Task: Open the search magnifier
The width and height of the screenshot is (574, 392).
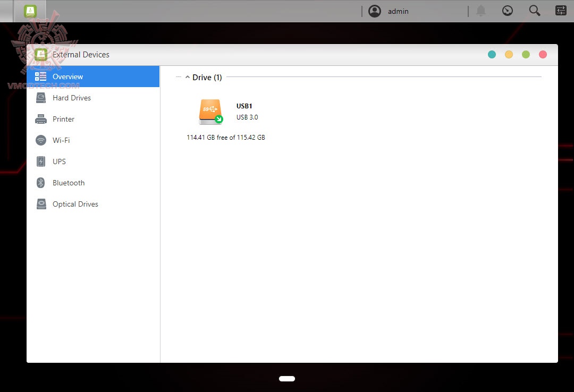Action: click(535, 11)
